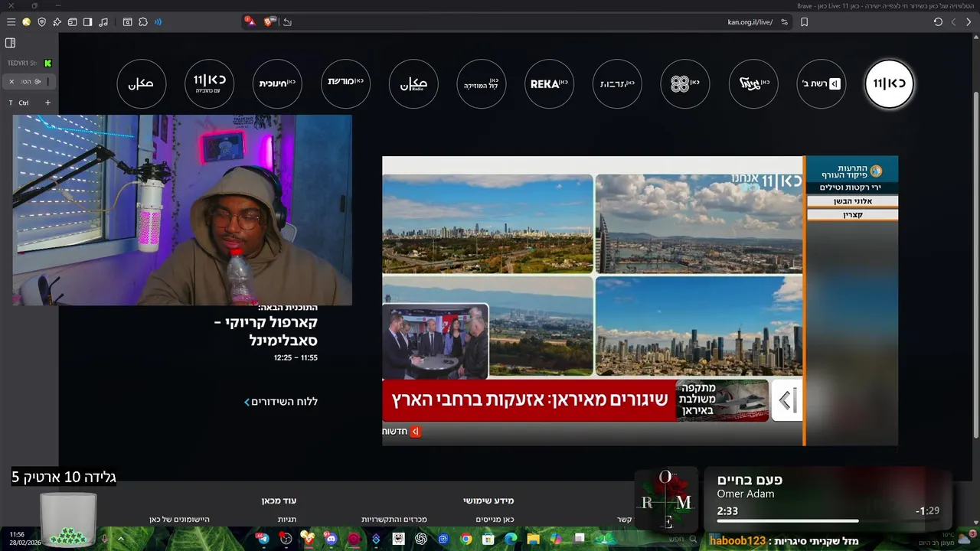This screenshot has width=980, height=551.
Task: Close the active vertical tab
Action: [x=11, y=81]
